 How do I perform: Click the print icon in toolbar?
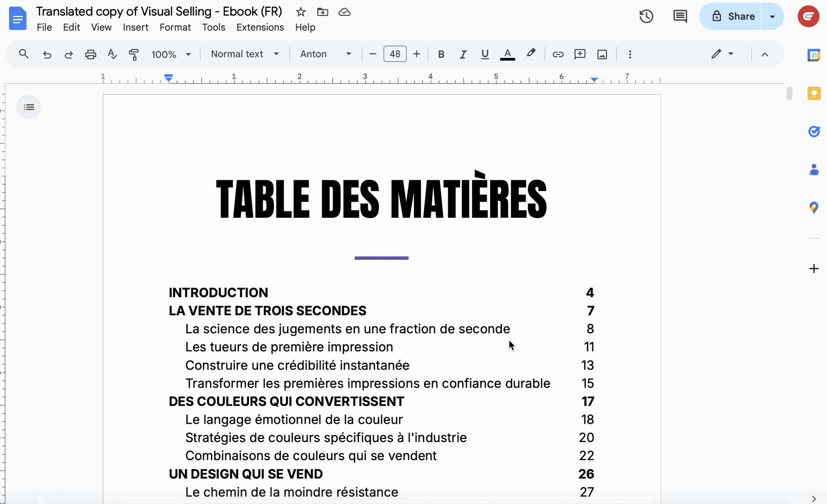pyautogui.click(x=91, y=54)
